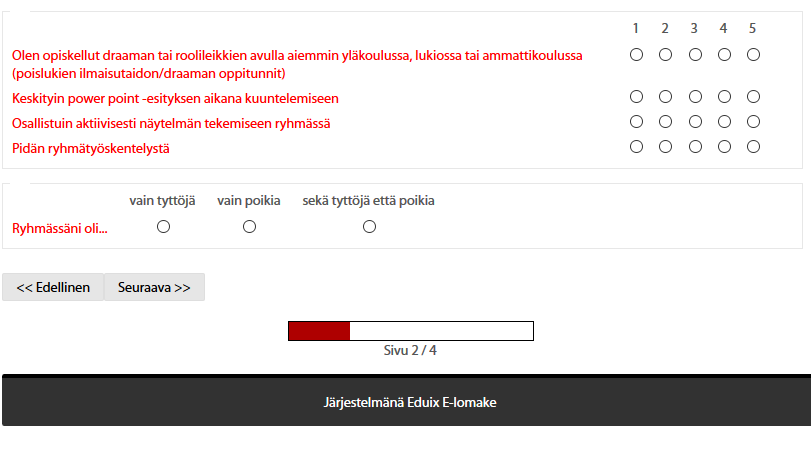Viewport: 811px width, 460px height.
Task: Select rating 1 for 'Olen opiskellut draaman' question
Action: [636, 55]
